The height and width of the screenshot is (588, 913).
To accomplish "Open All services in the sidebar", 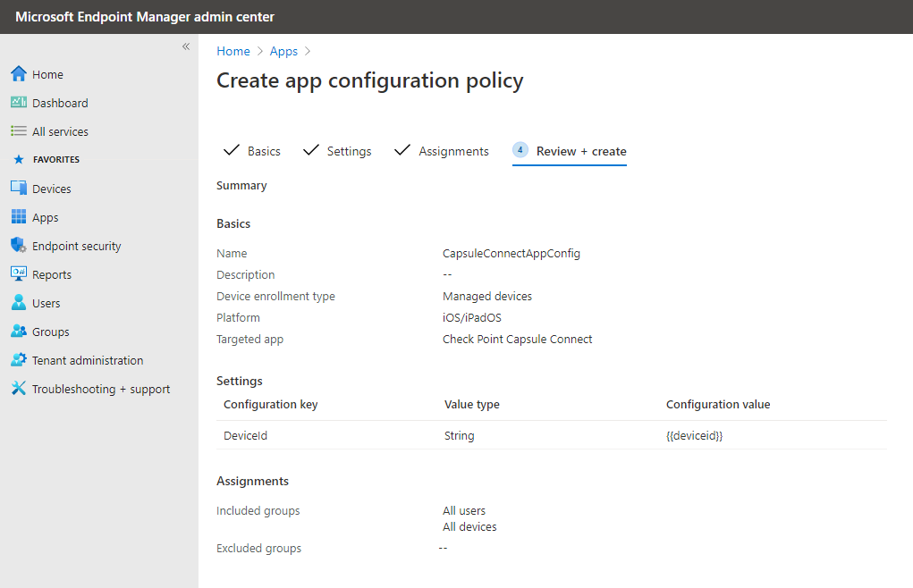I will [x=60, y=131].
